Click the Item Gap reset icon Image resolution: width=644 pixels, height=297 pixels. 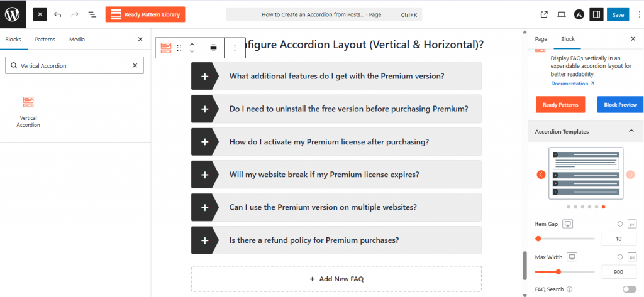coord(621,224)
